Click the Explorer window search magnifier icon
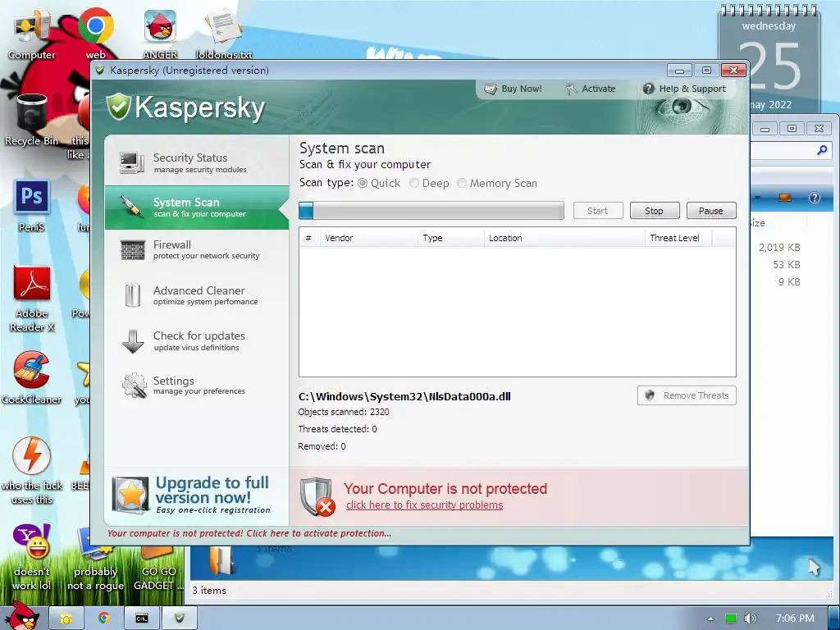This screenshot has height=630, width=840. (x=822, y=151)
